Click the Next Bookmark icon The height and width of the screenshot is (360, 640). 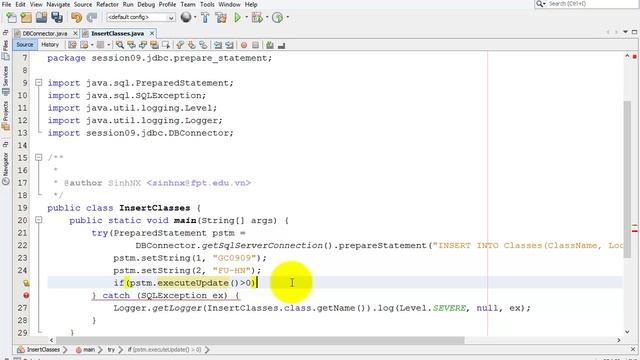[x=191, y=45]
